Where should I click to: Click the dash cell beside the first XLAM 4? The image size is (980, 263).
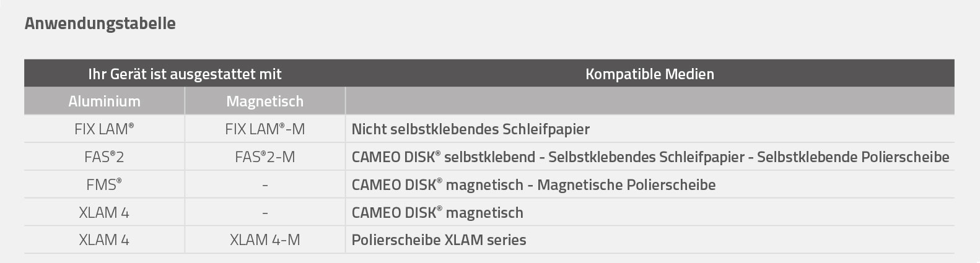pyautogui.click(x=265, y=212)
